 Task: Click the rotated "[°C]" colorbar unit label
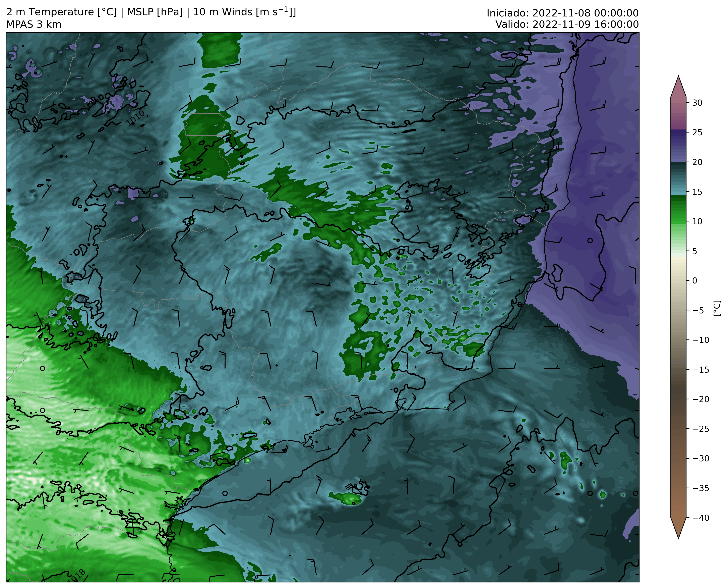tap(717, 308)
